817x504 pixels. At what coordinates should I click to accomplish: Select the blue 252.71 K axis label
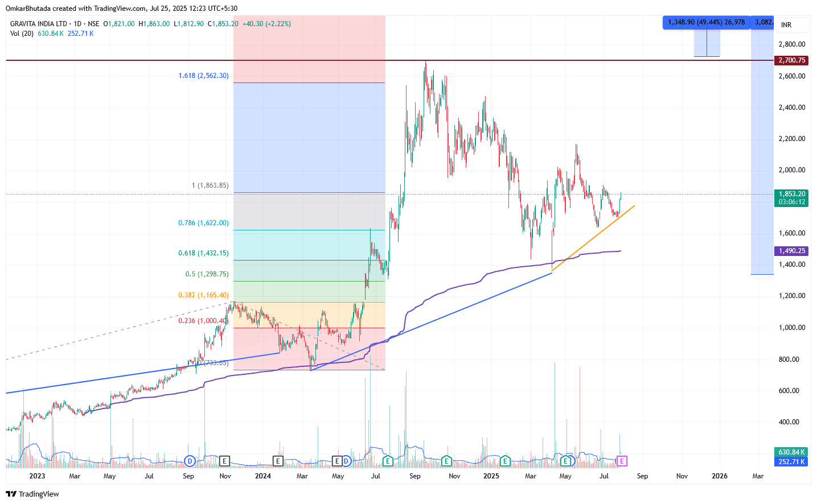[x=791, y=462]
